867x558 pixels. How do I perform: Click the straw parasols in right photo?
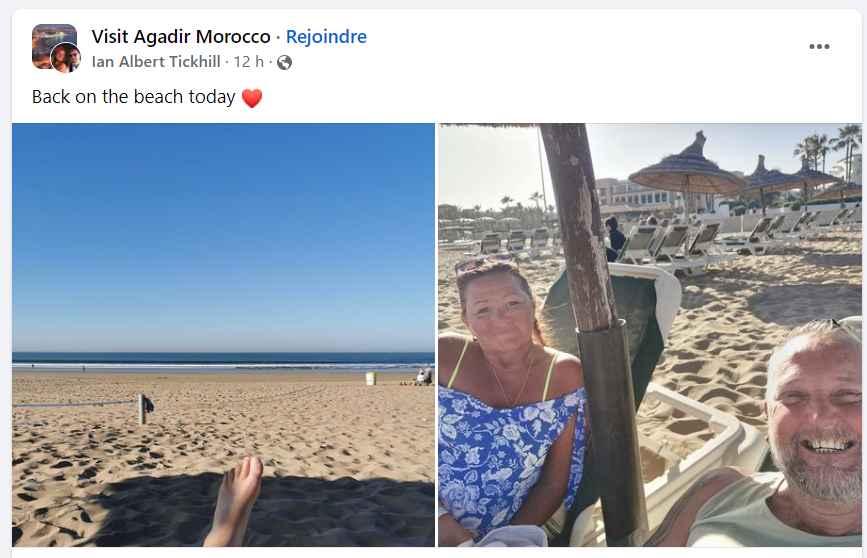(x=687, y=170)
